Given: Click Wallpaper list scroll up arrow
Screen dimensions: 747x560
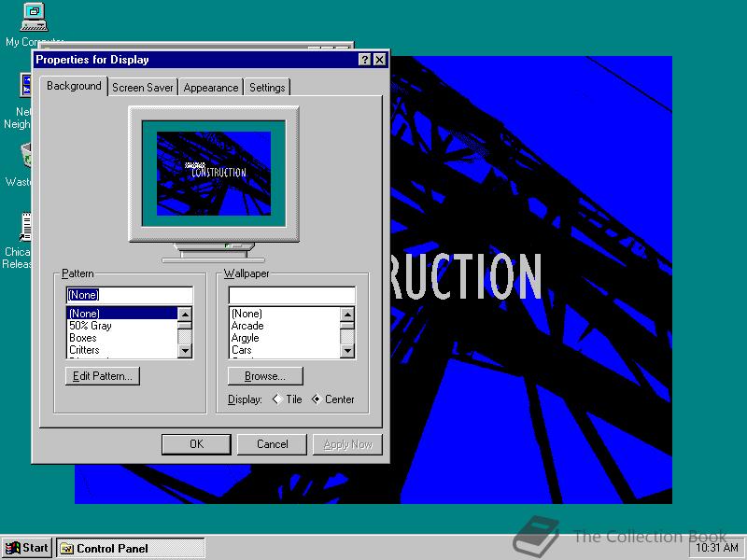Looking at the screenshot, I should pos(347,315).
